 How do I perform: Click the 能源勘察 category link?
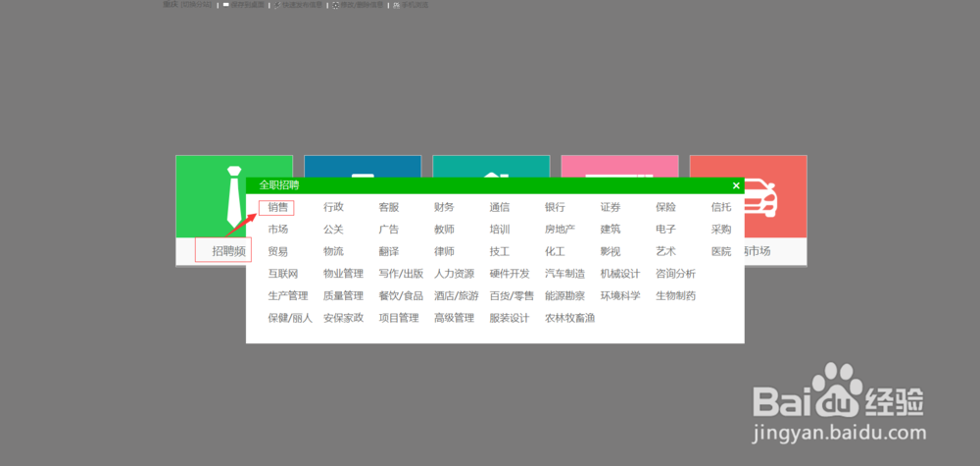(x=565, y=296)
